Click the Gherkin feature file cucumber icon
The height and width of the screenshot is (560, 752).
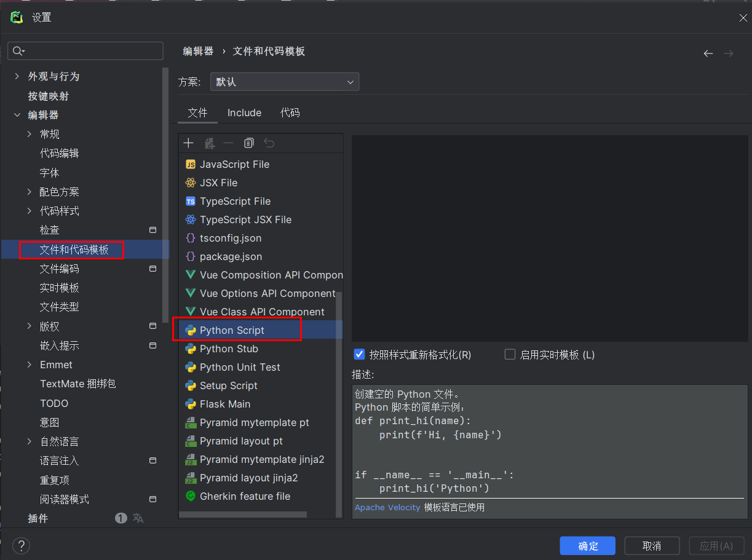(191, 496)
